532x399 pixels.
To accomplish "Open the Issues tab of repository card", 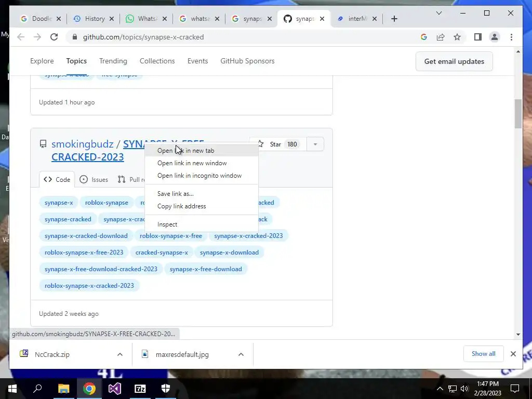I will (94, 179).
